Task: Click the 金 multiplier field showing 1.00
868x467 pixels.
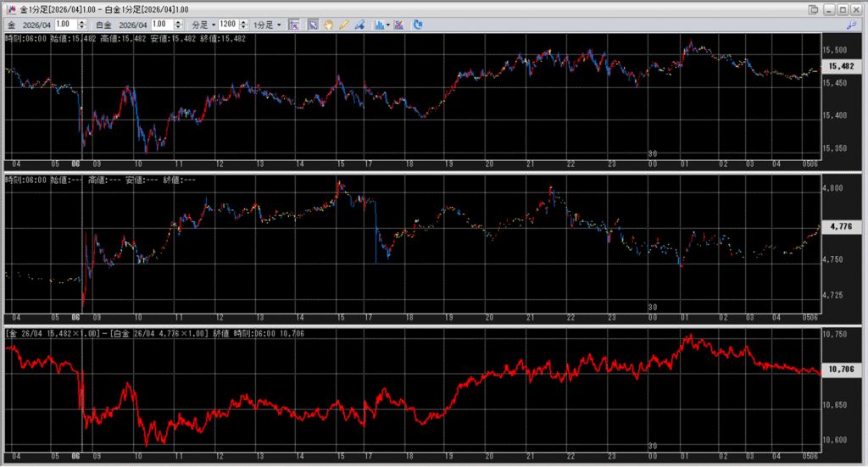Action: tap(63, 25)
